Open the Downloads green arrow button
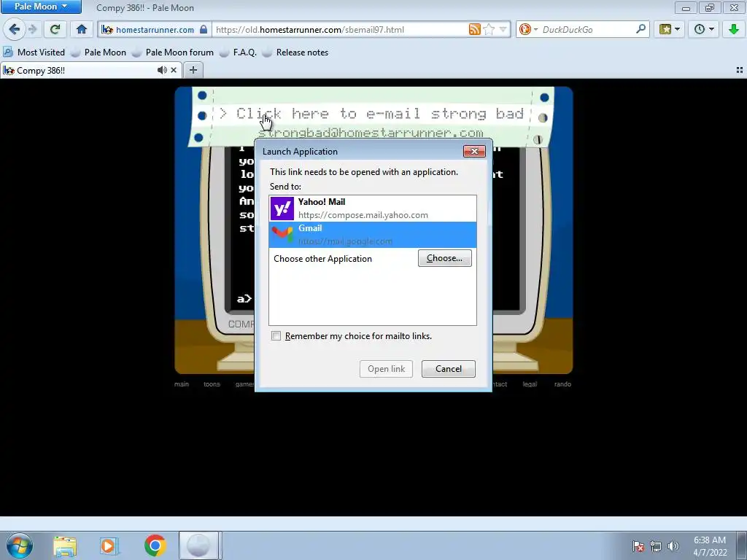The image size is (747, 560). pyautogui.click(x=734, y=29)
